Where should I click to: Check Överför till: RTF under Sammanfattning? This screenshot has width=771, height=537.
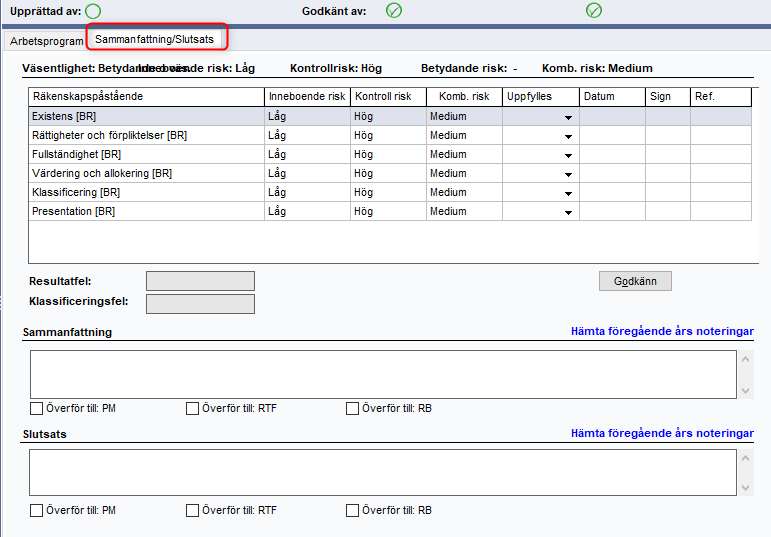[x=192, y=409]
